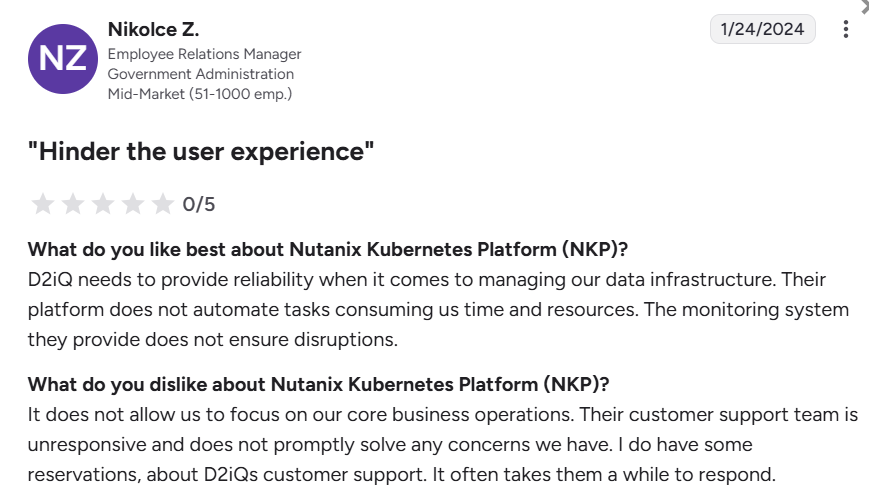869x499 pixels.
Task: Click the 1/24/2024 date badge
Action: pos(763,29)
